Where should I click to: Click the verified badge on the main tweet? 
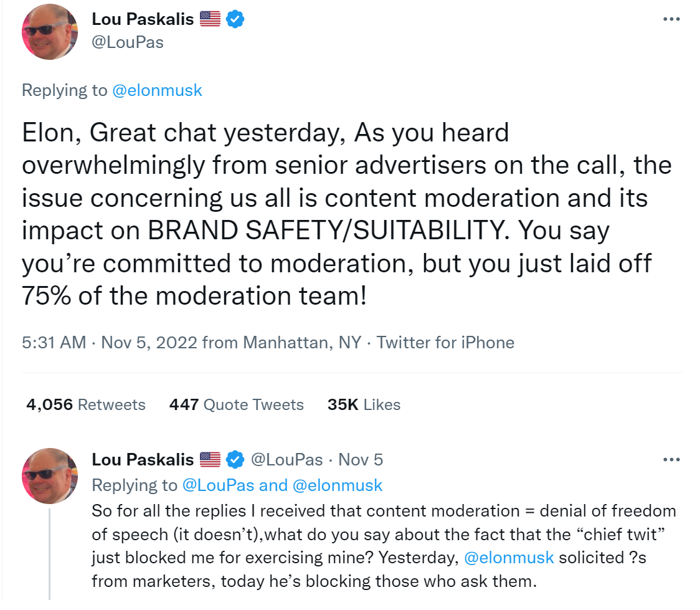coord(235,19)
